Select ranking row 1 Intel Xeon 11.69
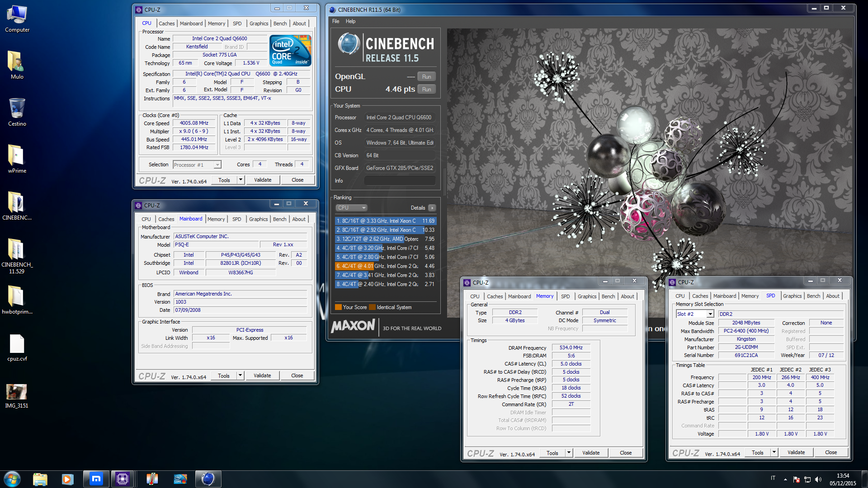This screenshot has width=868, height=488. [x=386, y=221]
